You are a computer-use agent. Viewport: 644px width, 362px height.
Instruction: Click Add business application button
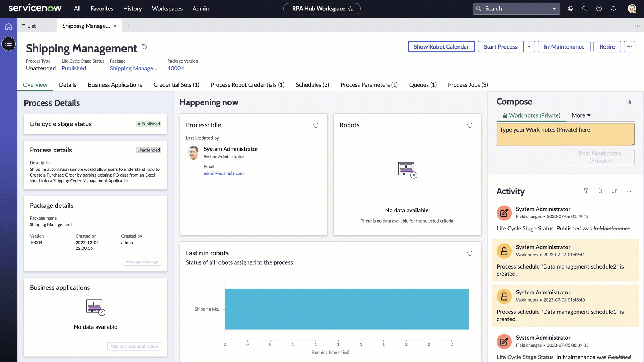point(134,346)
